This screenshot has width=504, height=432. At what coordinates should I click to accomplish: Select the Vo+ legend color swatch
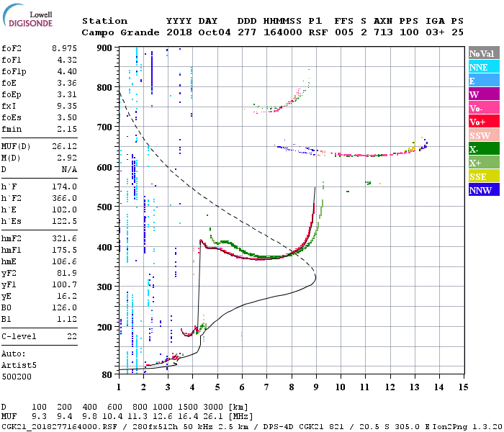pyautogui.click(x=484, y=122)
